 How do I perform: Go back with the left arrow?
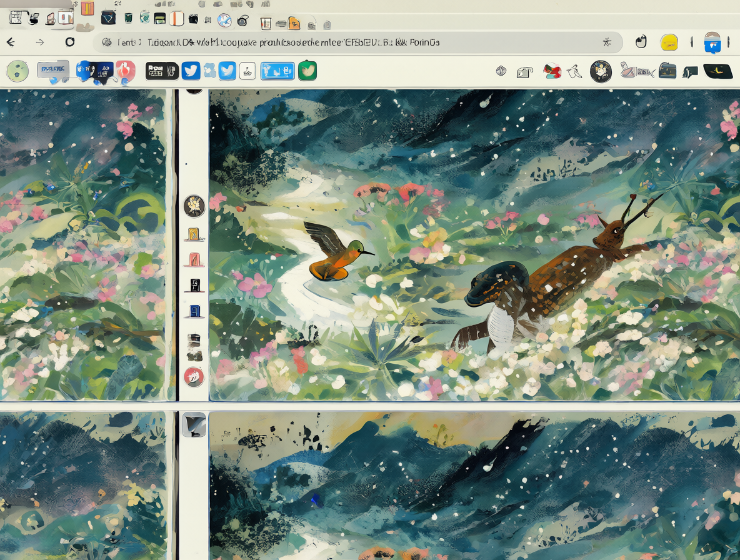coord(11,42)
